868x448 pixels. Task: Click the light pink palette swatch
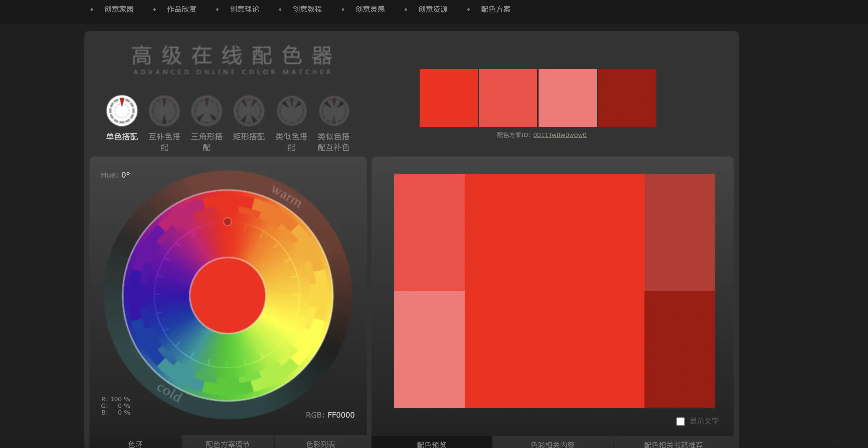pos(567,98)
